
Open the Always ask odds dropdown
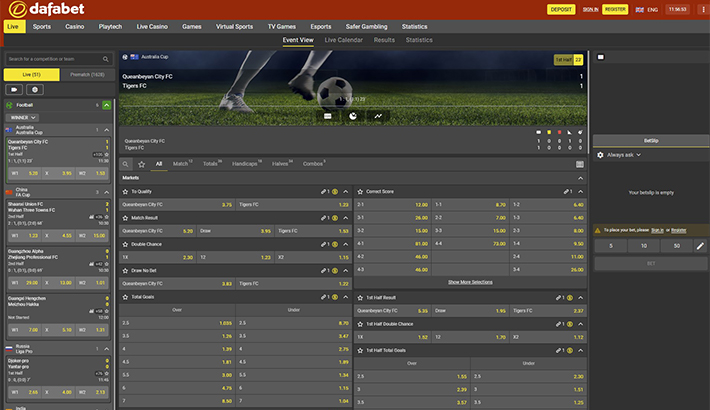pos(624,155)
